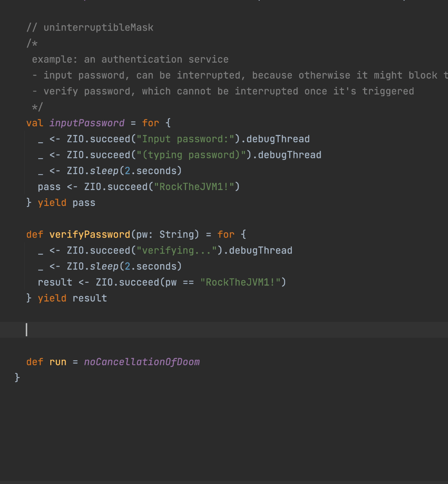Click the opening /* of block comment
Viewport: 448px width, 484px height.
[32, 43]
